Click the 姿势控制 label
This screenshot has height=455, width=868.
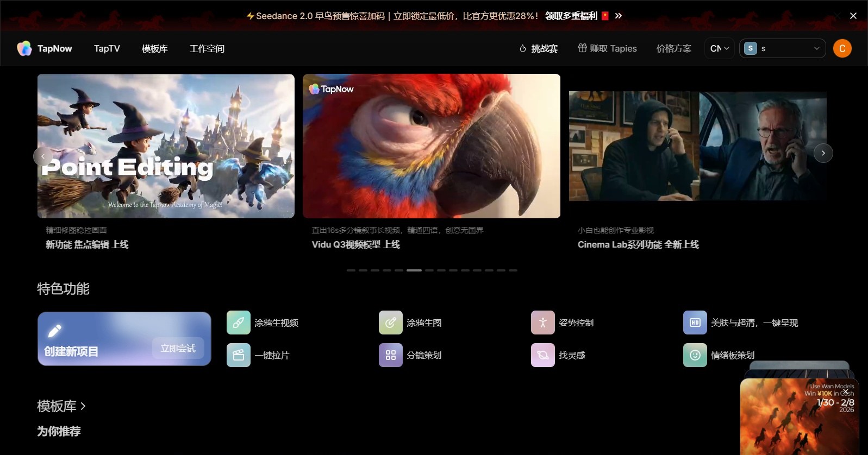577,323
